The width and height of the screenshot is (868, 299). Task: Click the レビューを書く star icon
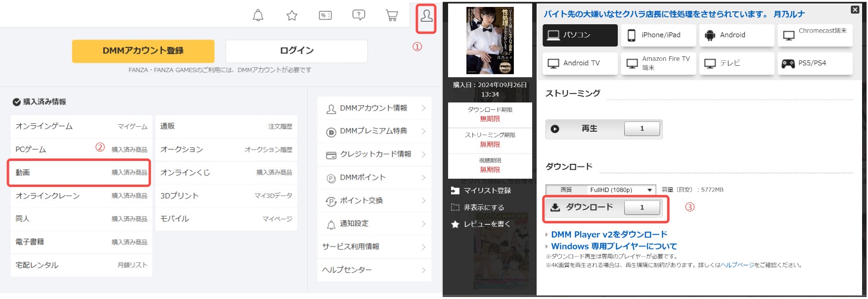pos(455,224)
